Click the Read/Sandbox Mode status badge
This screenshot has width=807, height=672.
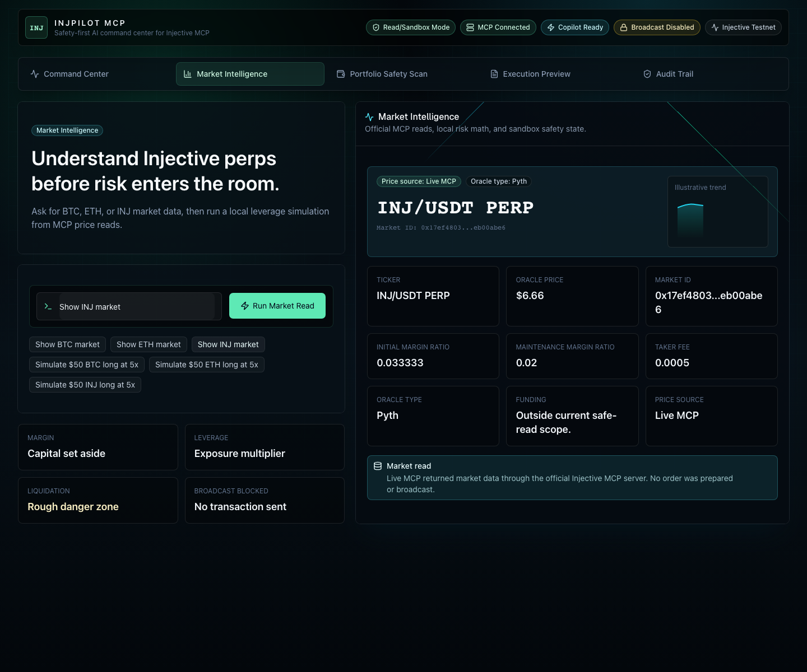(411, 27)
